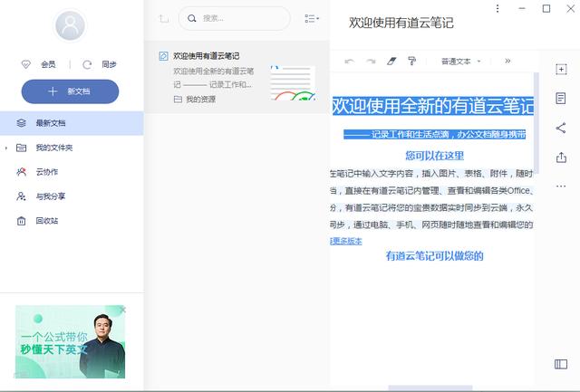Screen dimensions: 580x392
Task: Open 与我分享 in the sidebar
Action: click(x=72, y=196)
